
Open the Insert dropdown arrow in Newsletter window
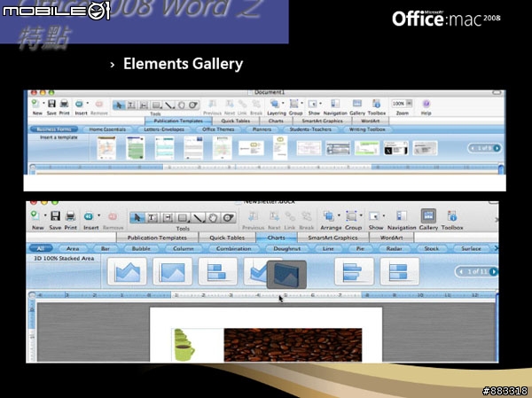(x=98, y=215)
